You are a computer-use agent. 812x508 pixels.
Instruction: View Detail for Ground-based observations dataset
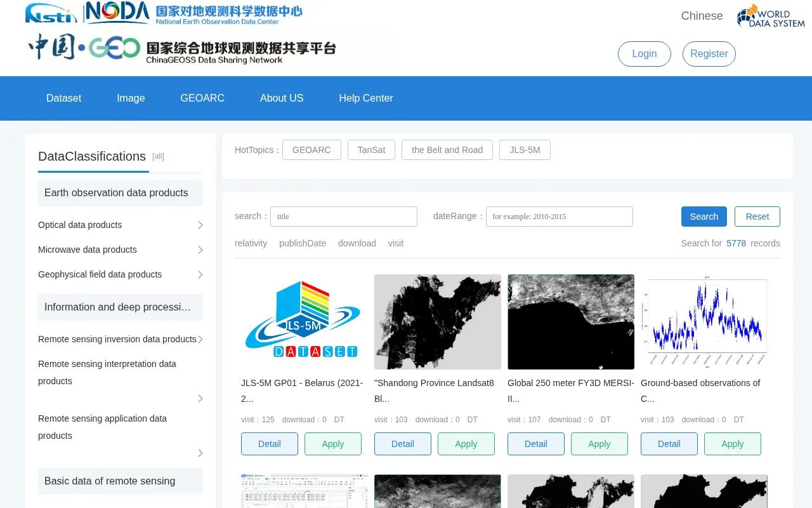(x=669, y=444)
